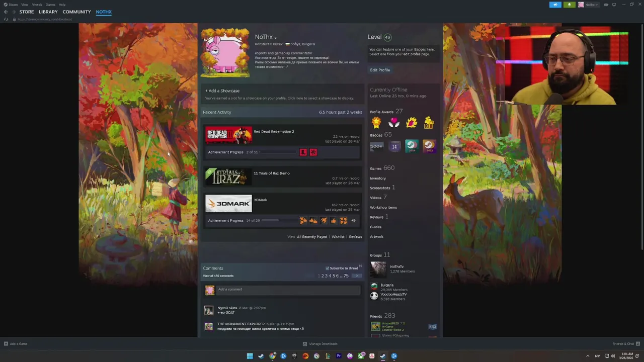Open the help icon beside Subscribe to thread
The width and height of the screenshot is (644, 362).
tap(360, 266)
